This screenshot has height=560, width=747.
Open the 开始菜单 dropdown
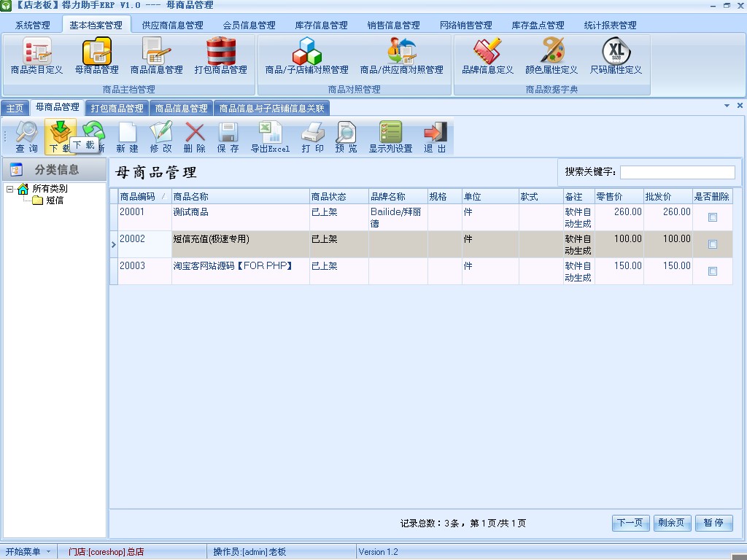[28, 552]
